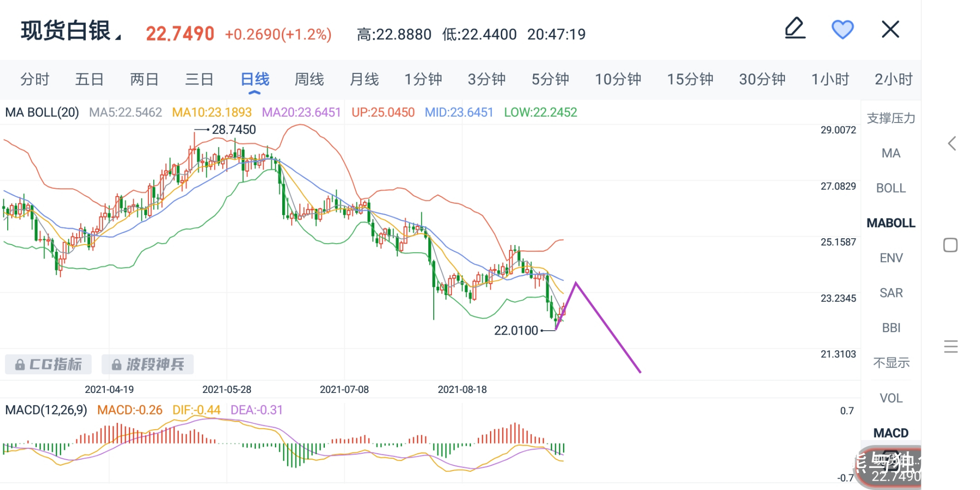Click the 2021-04-19 date label
Screen dimensions: 980x490
click(x=109, y=389)
